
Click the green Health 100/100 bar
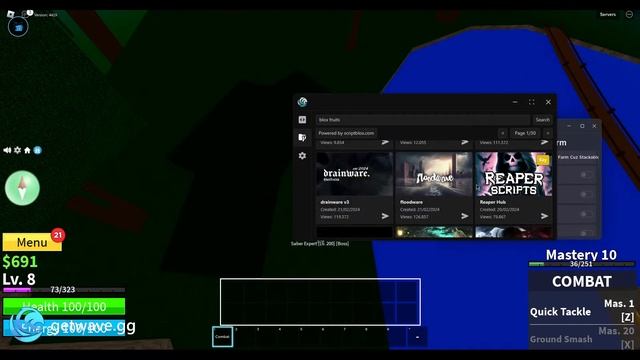64,307
